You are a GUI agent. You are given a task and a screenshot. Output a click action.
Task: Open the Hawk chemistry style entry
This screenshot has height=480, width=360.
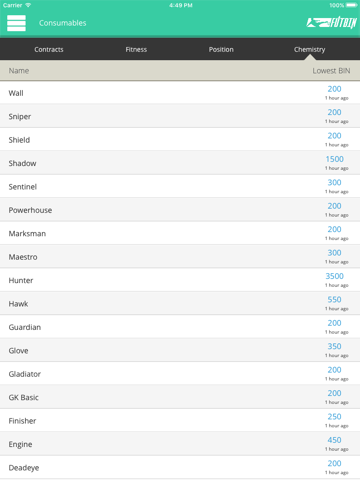click(x=180, y=303)
